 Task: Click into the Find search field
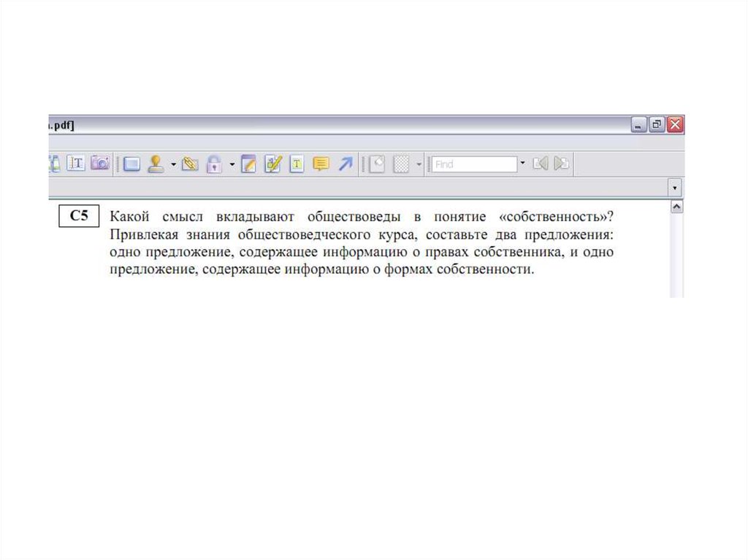point(474,164)
